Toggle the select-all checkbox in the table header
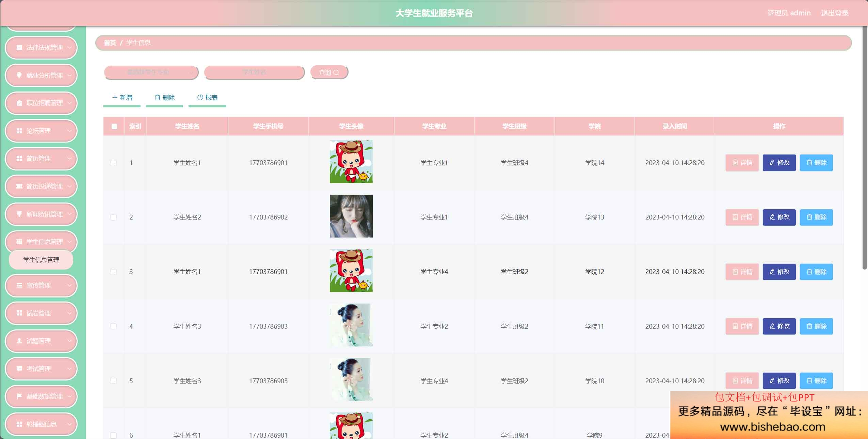This screenshot has width=868, height=439. [x=114, y=127]
